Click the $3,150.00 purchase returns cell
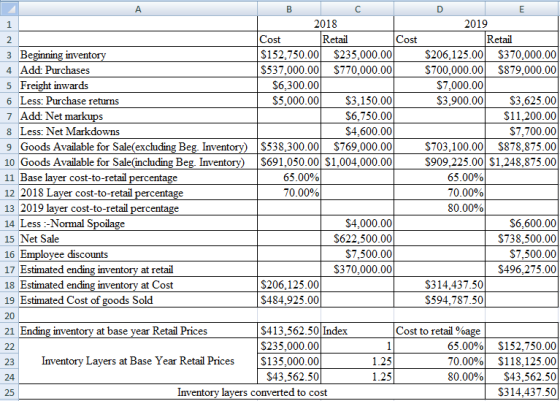 pos(357,101)
